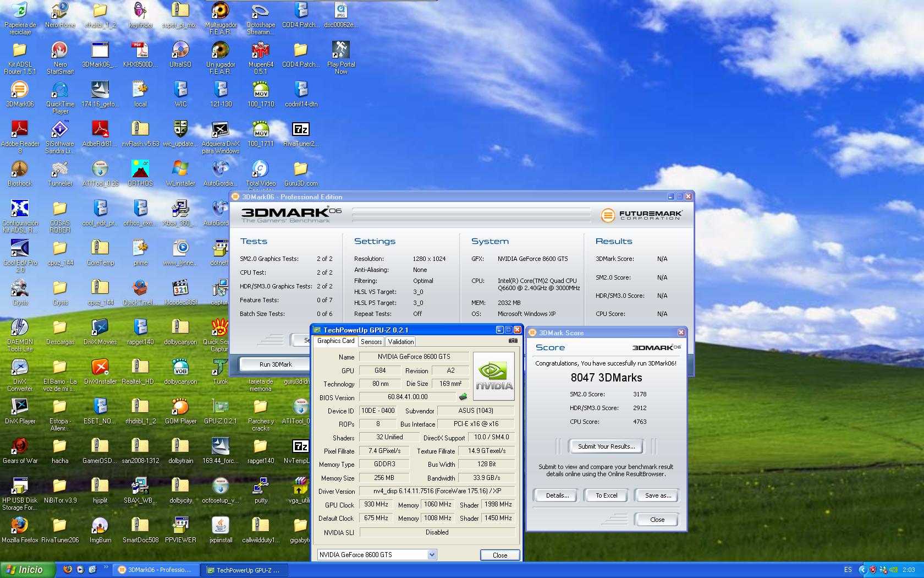Open the GOM Player desktop icon
The width and height of the screenshot is (924, 578).
(x=180, y=411)
